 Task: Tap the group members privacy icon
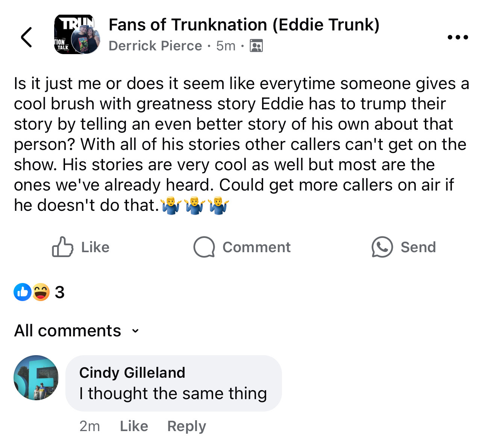coord(256,46)
